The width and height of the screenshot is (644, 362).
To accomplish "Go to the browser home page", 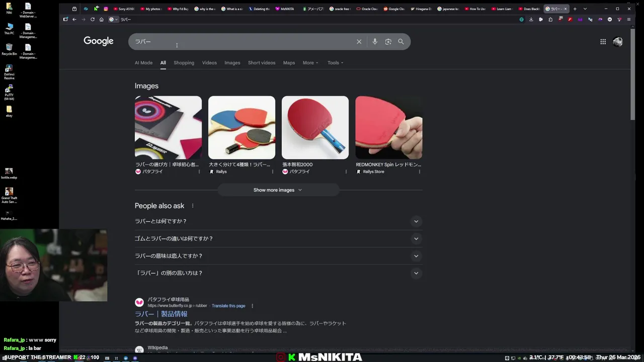I will point(102,20).
